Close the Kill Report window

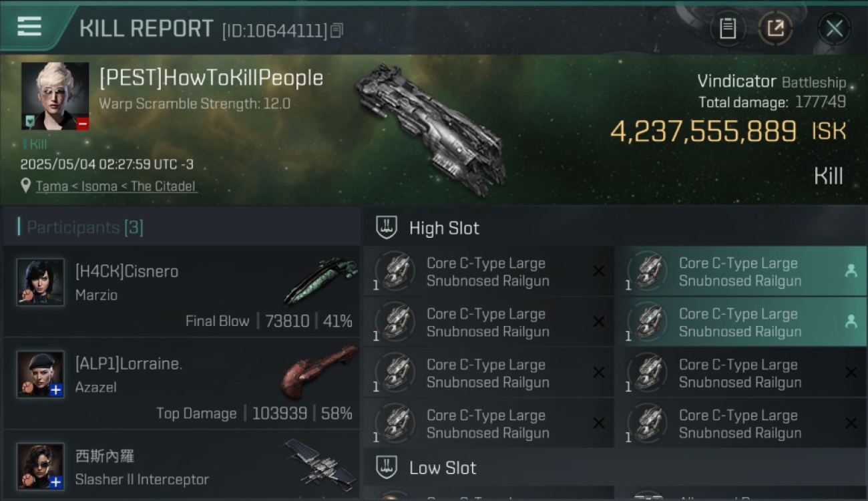835,29
